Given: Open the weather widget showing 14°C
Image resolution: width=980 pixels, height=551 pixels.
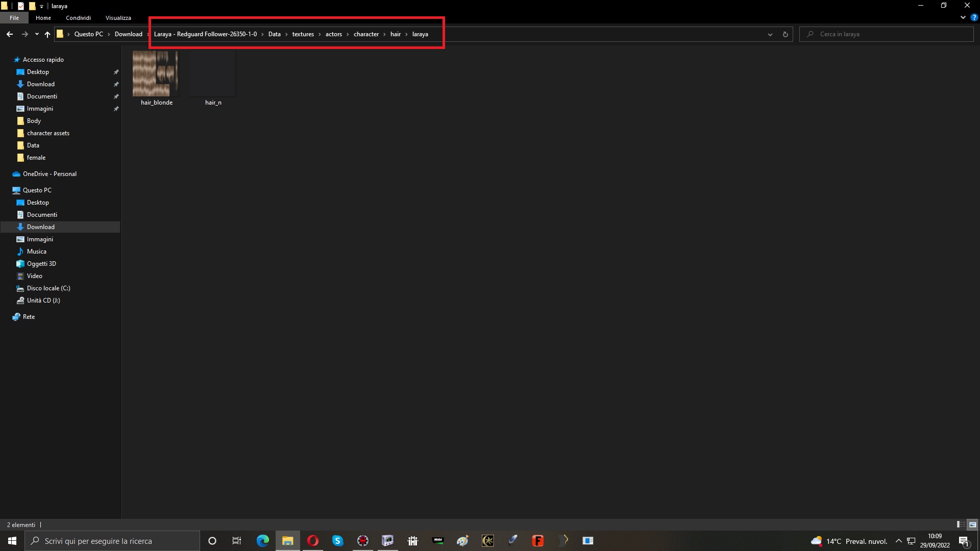Looking at the screenshot, I should 849,541.
